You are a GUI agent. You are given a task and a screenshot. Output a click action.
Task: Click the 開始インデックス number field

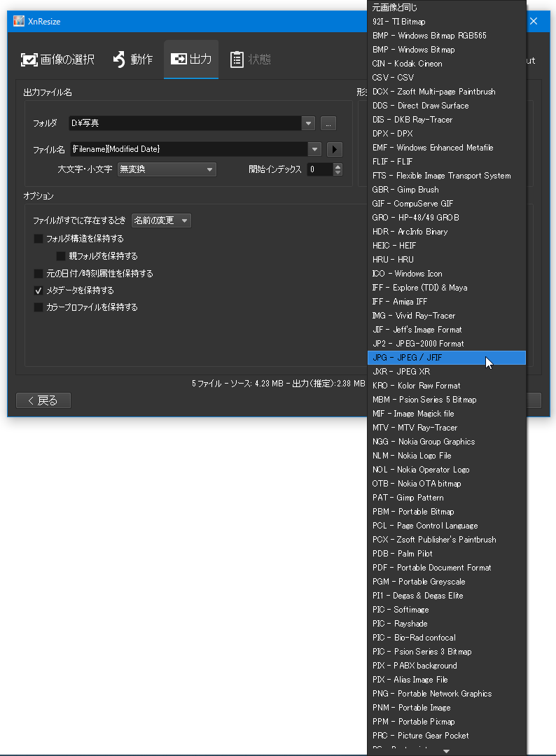click(x=320, y=169)
